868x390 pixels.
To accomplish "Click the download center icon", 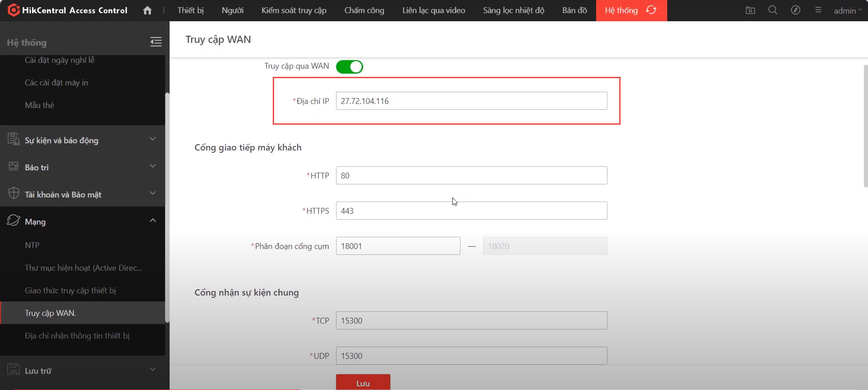I will 750,10.
